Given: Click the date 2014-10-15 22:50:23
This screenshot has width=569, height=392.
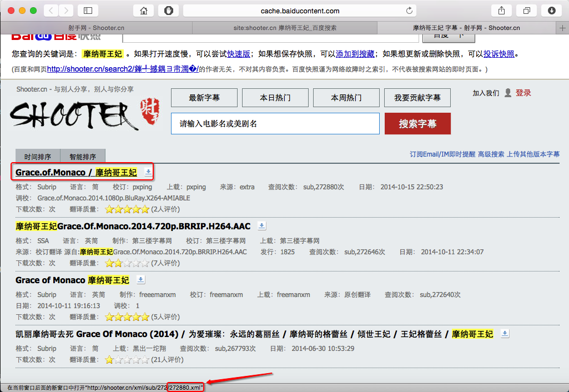Looking at the screenshot, I should (411, 187).
